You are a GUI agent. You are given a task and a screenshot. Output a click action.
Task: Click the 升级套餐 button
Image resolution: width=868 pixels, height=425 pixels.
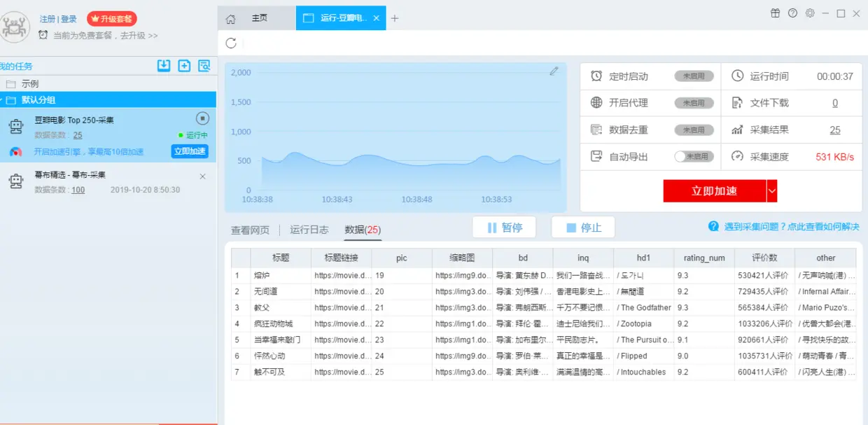coord(112,19)
